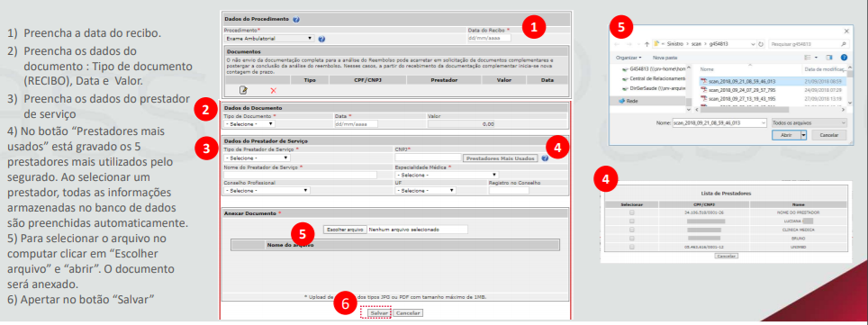The image size is (868, 325).
Task: Check the box for NOME DO PRESTADOR
Action: (631, 212)
